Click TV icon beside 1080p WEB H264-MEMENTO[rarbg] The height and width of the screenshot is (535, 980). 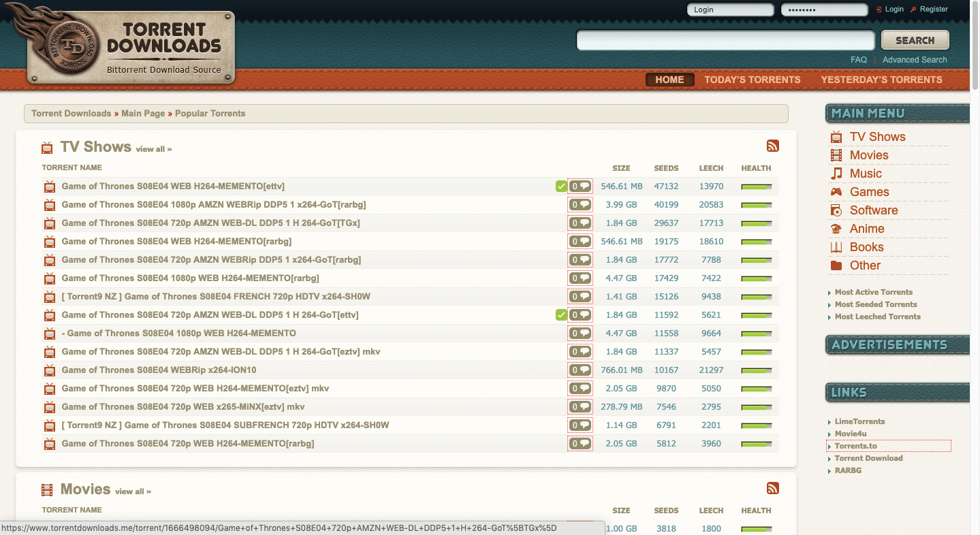(x=49, y=278)
